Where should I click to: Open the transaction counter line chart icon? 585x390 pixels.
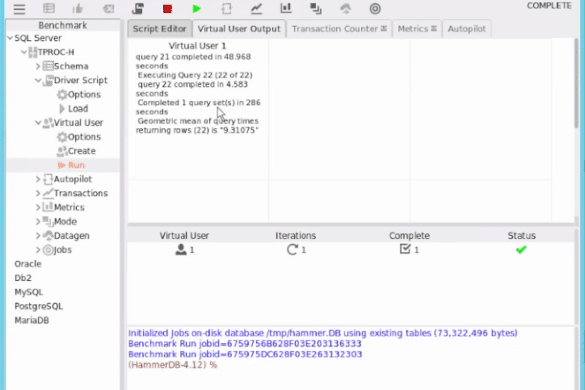click(256, 8)
